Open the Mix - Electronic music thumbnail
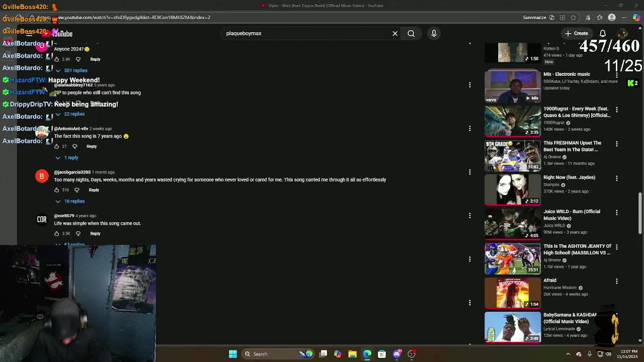 [512, 86]
